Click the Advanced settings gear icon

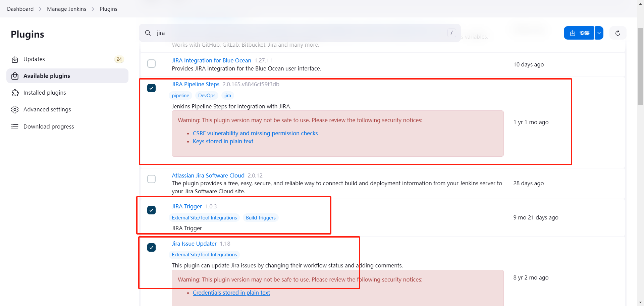tap(15, 110)
